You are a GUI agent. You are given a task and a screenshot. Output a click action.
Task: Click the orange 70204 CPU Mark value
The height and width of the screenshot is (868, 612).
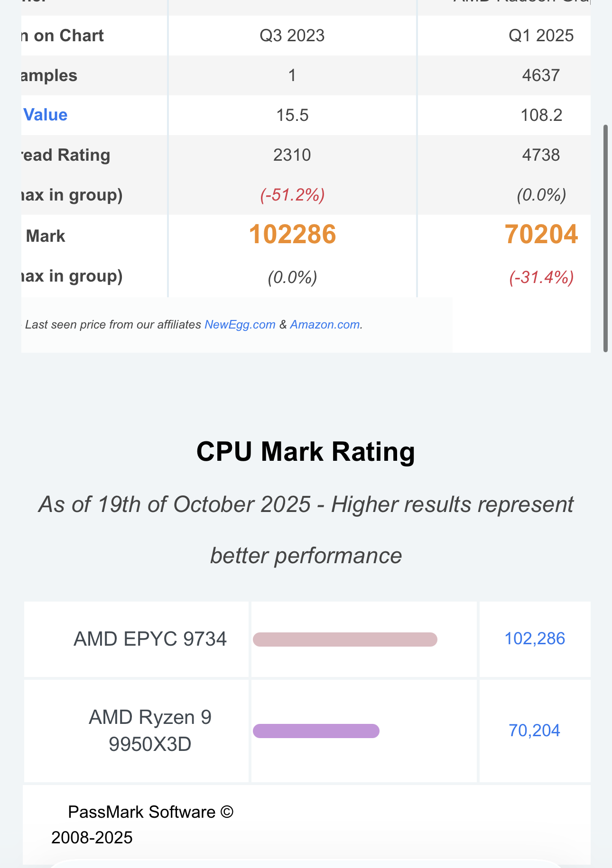(x=541, y=235)
